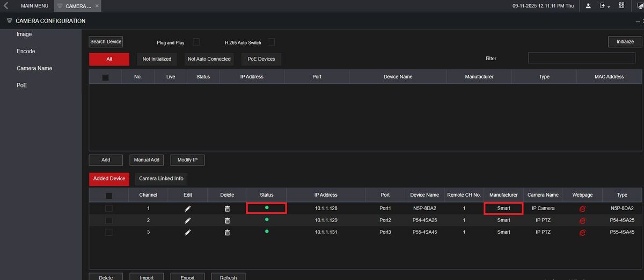644x280 pixels.
Task: Click the trash icon for channel 2
Action: point(227,220)
